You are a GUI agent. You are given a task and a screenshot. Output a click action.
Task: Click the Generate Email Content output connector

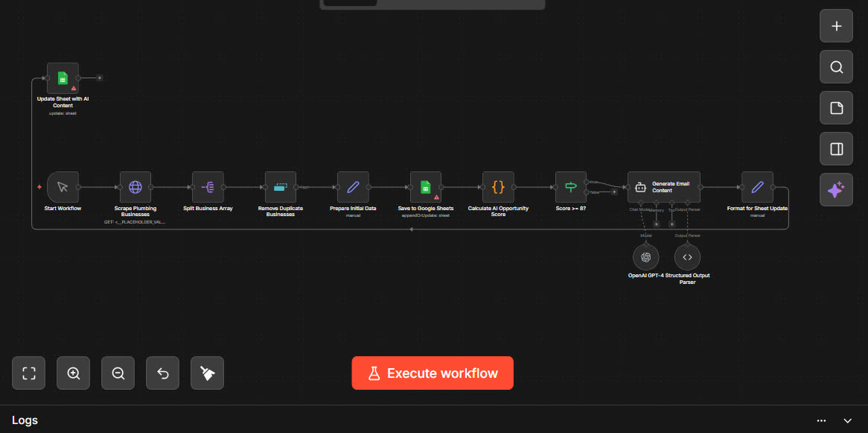click(701, 187)
